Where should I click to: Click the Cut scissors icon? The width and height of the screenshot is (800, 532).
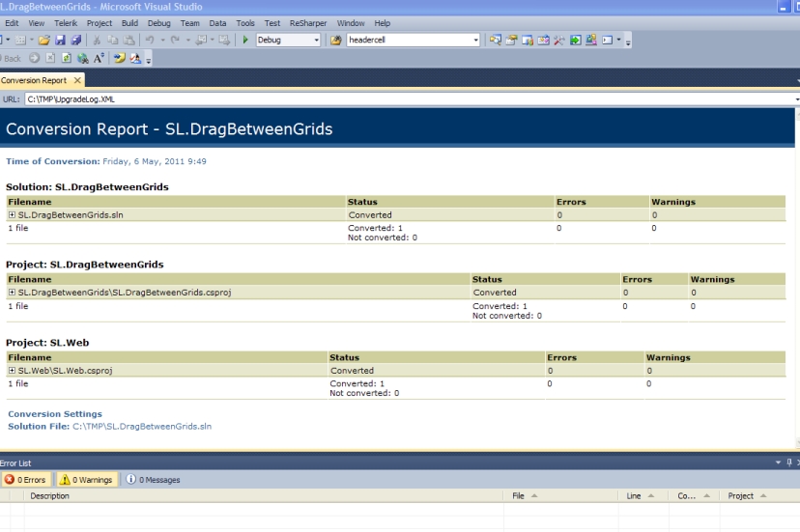[97, 40]
